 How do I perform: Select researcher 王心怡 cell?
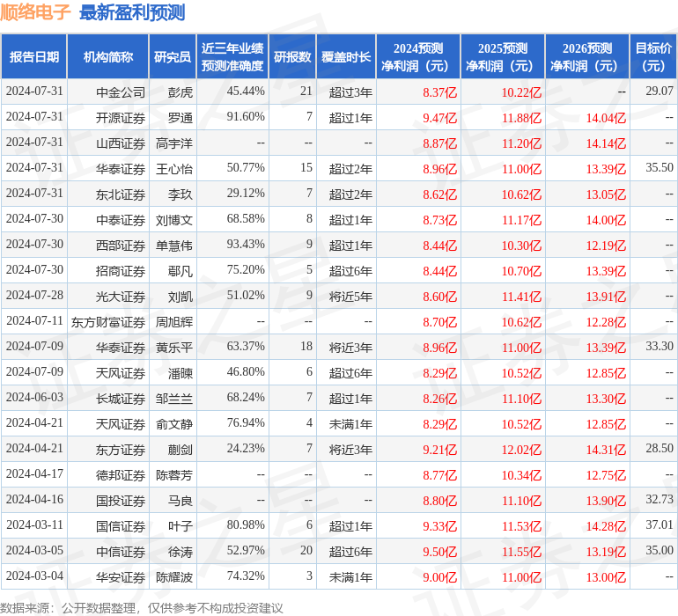[174, 169]
